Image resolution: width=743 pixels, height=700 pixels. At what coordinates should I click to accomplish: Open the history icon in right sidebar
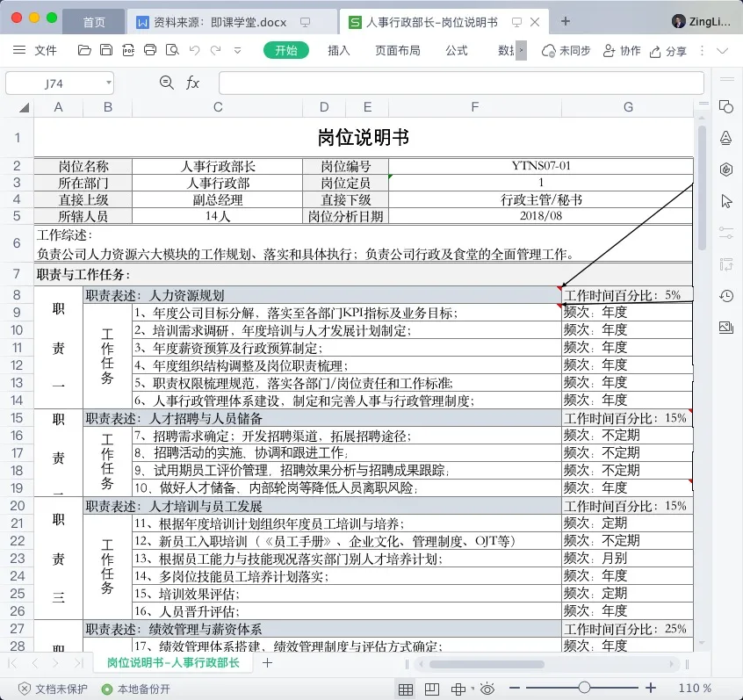pos(725,296)
